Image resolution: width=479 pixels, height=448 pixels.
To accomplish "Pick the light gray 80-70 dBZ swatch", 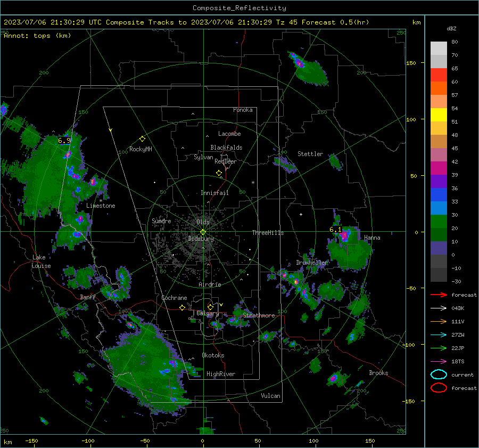I will click(439, 48).
